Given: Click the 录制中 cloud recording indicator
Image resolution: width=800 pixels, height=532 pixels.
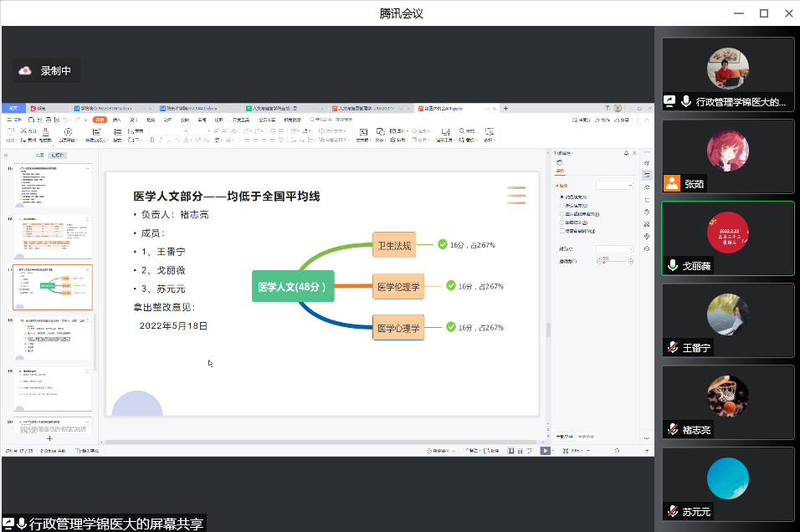Looking at the screenshot, I should (x=47, y=71).
